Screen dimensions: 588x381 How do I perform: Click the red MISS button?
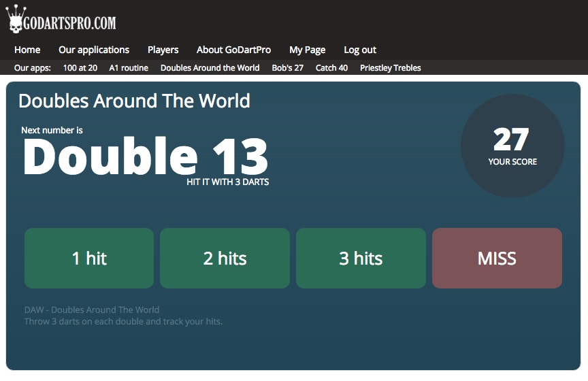[497, 259]
